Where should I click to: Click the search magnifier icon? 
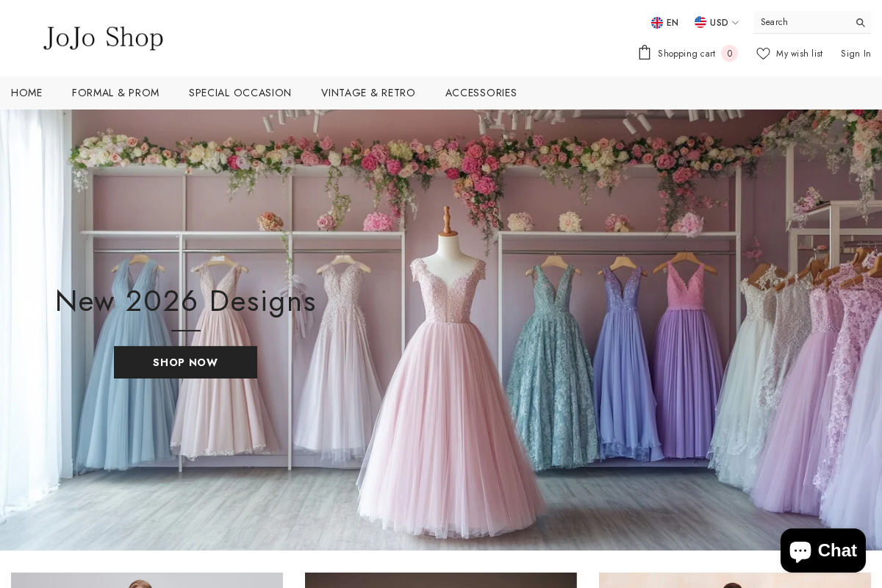[x=859, y=23]
